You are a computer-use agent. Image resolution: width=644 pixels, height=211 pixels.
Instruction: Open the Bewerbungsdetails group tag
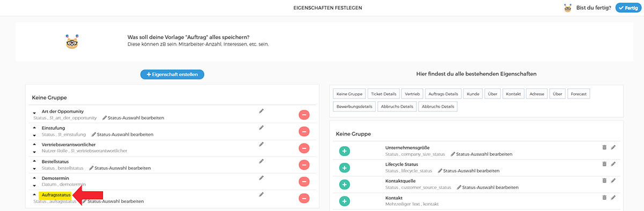[354, 106]
